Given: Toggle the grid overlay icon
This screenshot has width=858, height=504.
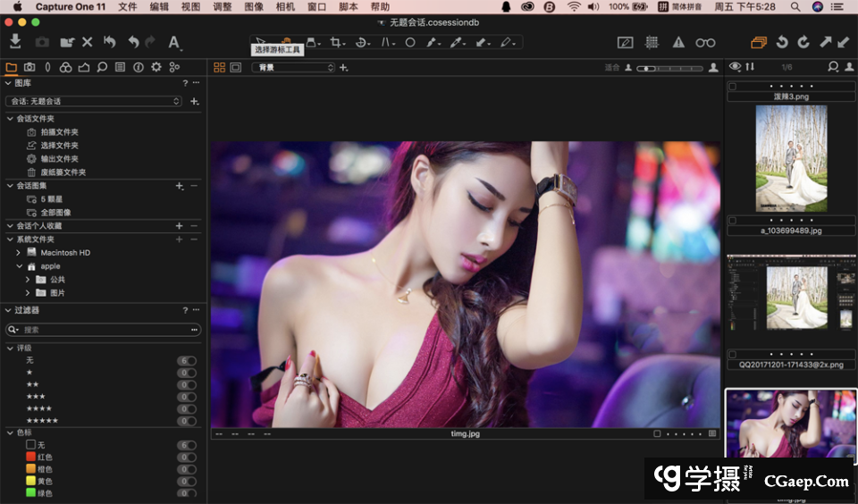Looking at the screenshot, I should point(652,42).
